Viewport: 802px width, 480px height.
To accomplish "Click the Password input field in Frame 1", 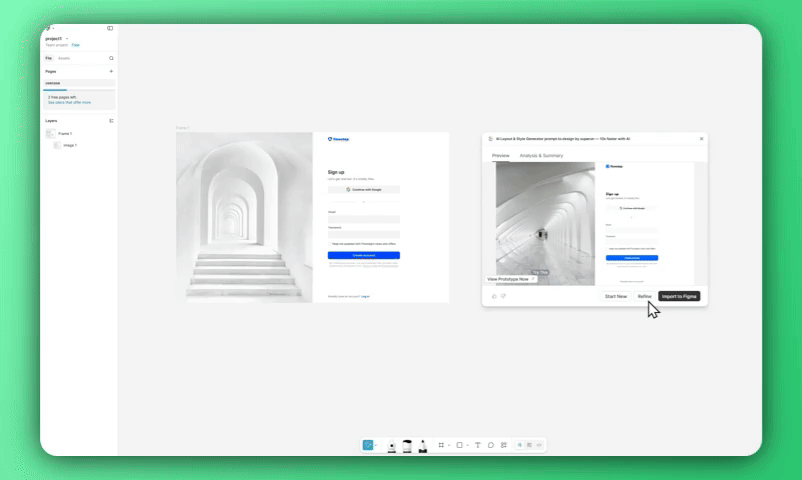I will [x=364, y=235].
